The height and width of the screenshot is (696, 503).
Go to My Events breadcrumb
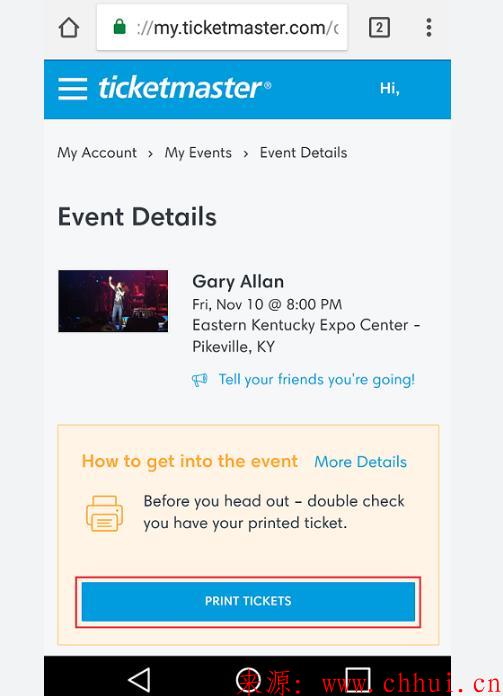198,153
